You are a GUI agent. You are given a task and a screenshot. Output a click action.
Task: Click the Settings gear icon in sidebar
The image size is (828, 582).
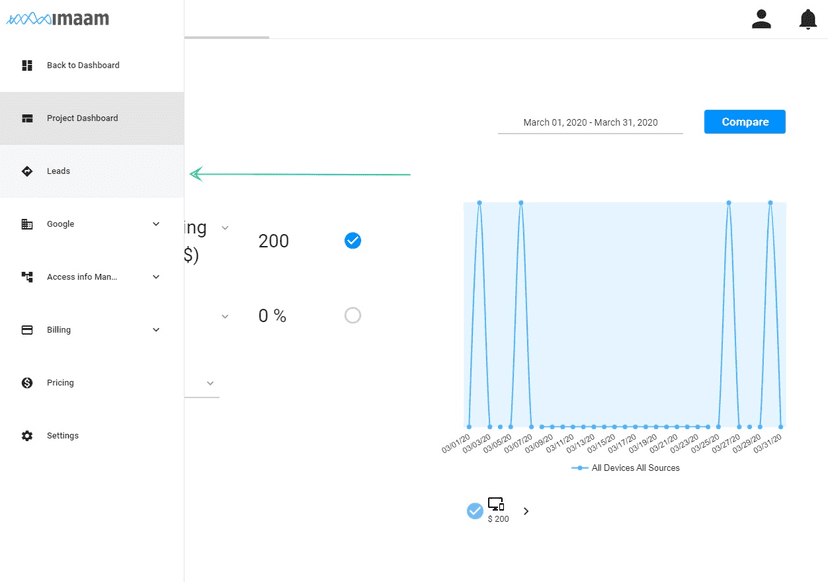(27, 436)
